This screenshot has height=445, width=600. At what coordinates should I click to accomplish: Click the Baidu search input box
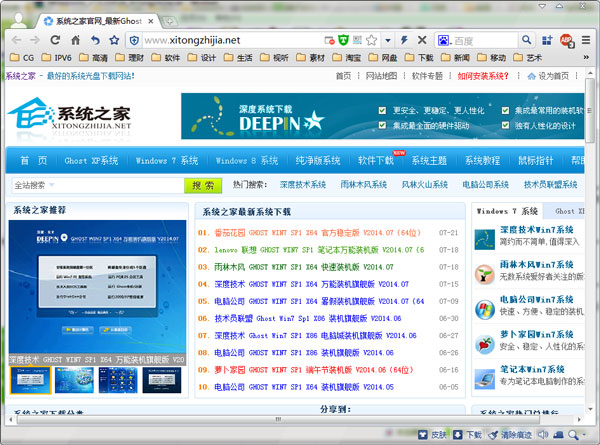coord(484,40)
